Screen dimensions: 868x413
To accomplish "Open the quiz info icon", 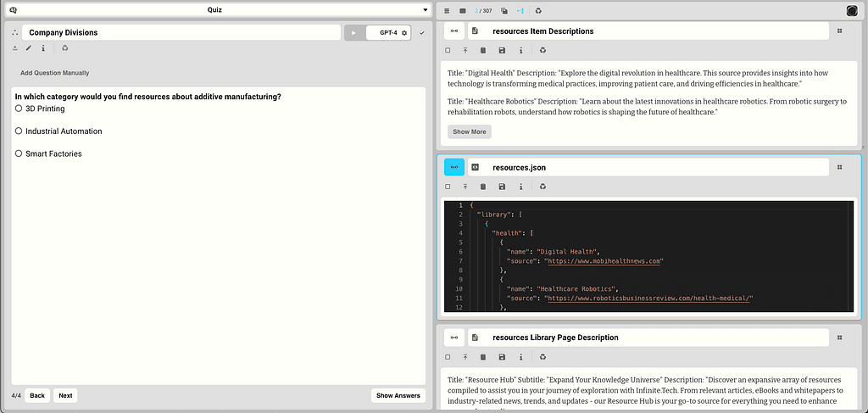I will click(43, 48).
